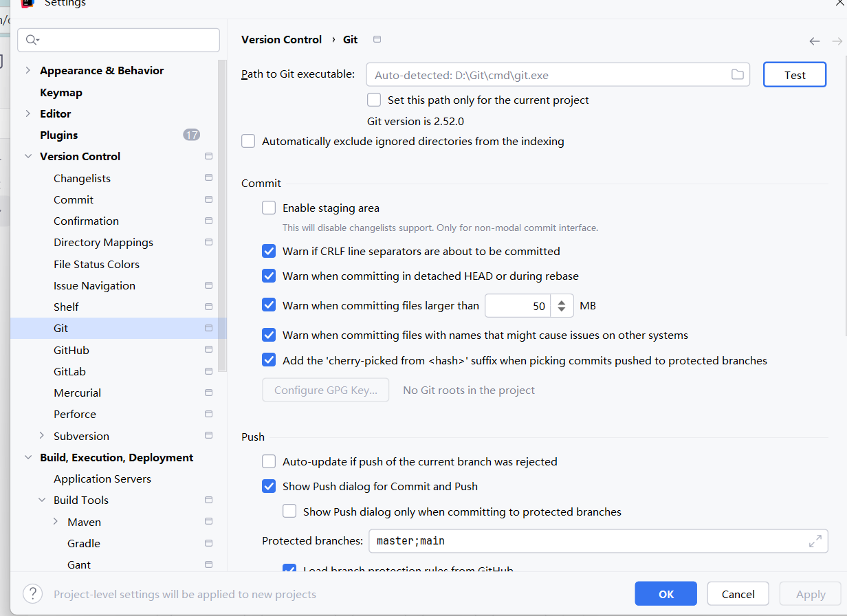Click project-level icon next to Issue Navigation
This screenshot has height=616, width=847.
click(208, 285)
